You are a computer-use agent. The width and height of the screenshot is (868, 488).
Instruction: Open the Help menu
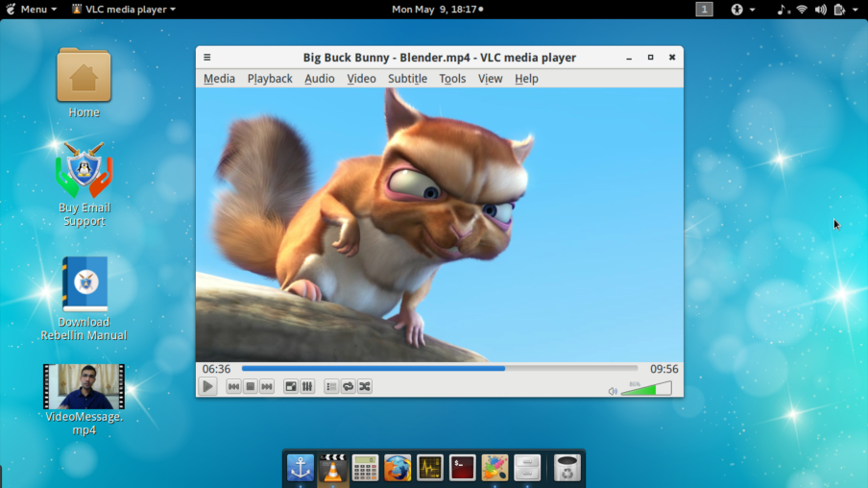click(x=526, y=79)
